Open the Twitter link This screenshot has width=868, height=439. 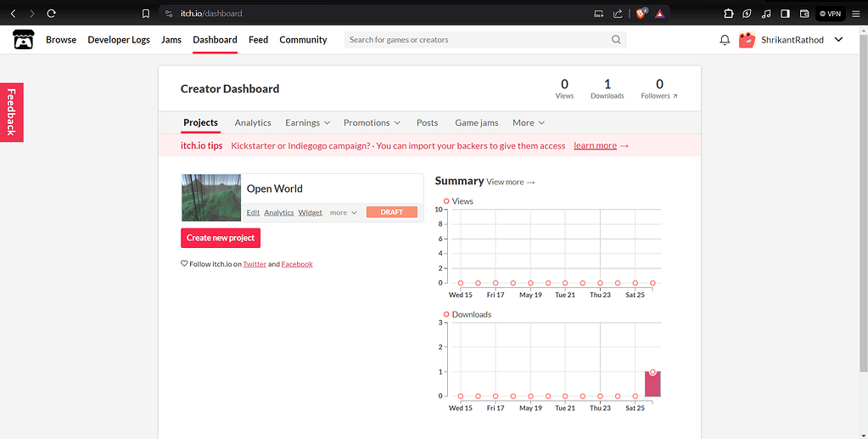pos(255,264)
